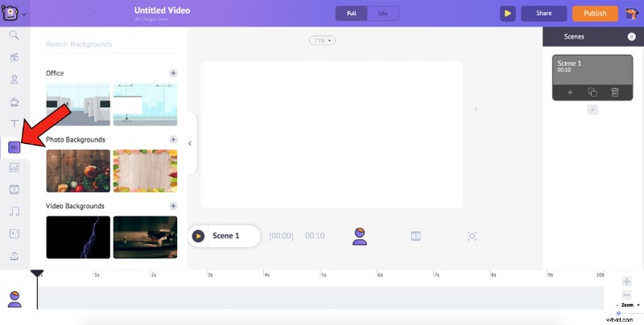Screen dimensions: 644x325
Task: Click the plus icon right of the canvas
Action: 476,109
